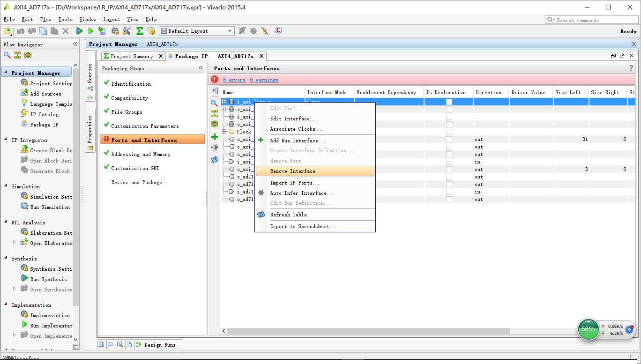Click the refresh table sidebar icon
The width and height of the screenshot is (641, 364).
click(214, 160)
